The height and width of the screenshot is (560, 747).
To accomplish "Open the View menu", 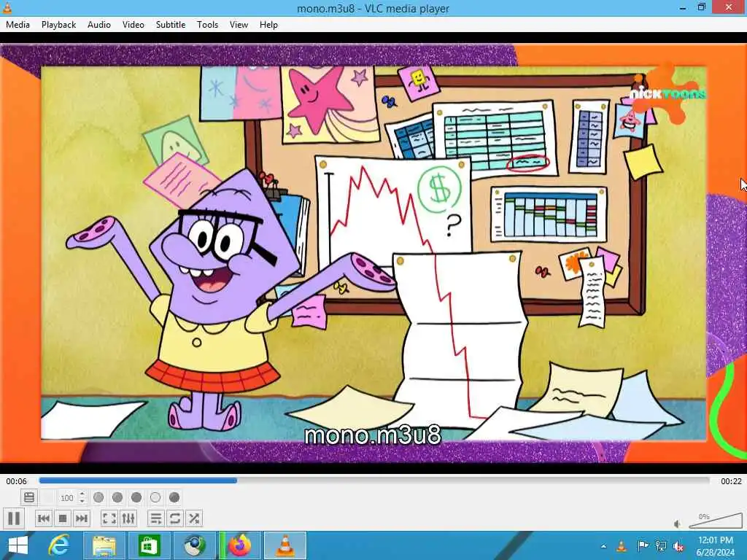I will [239, 25].
